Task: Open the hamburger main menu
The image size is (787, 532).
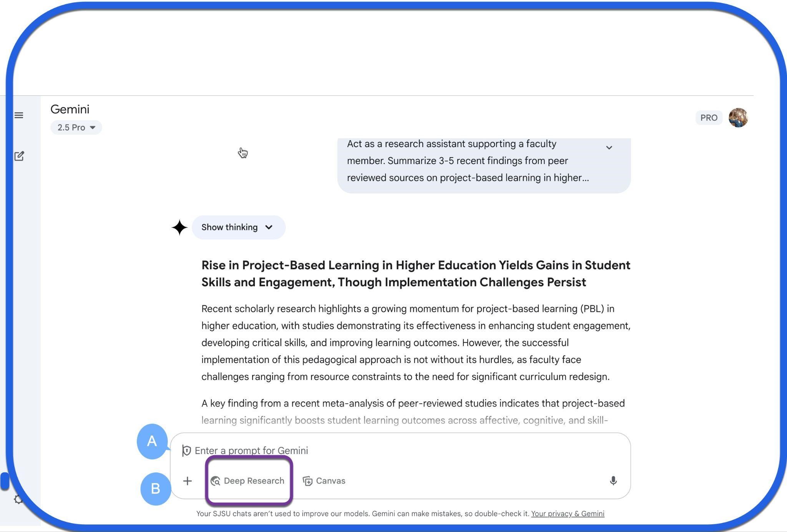Action: [x=19, y=115]
